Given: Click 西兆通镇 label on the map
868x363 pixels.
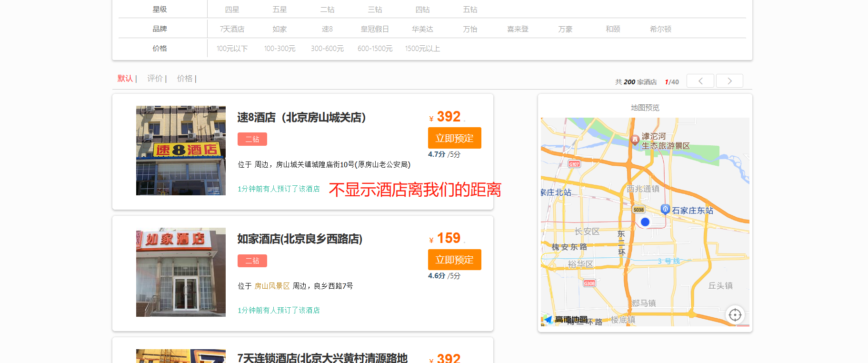Looking at the screenshot, I should pyautogui.click(x=643, y=189).
